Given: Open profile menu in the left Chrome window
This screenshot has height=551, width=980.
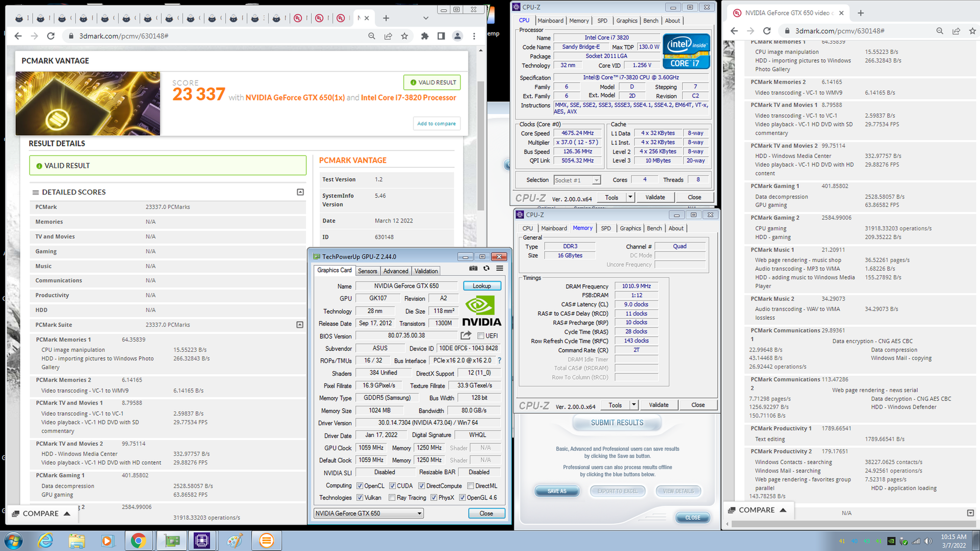Looking at the screenshot, I should 458,36.
